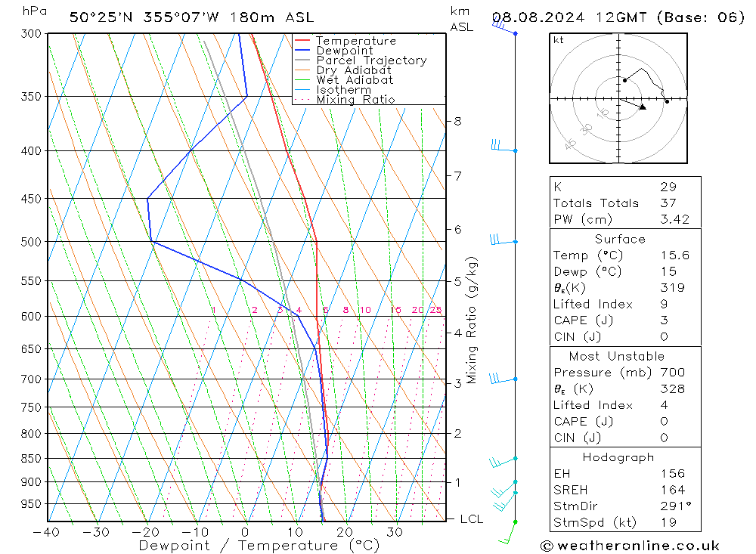756x554 pixels.
Task: Click the surface θE value 319
Action: 672,288
